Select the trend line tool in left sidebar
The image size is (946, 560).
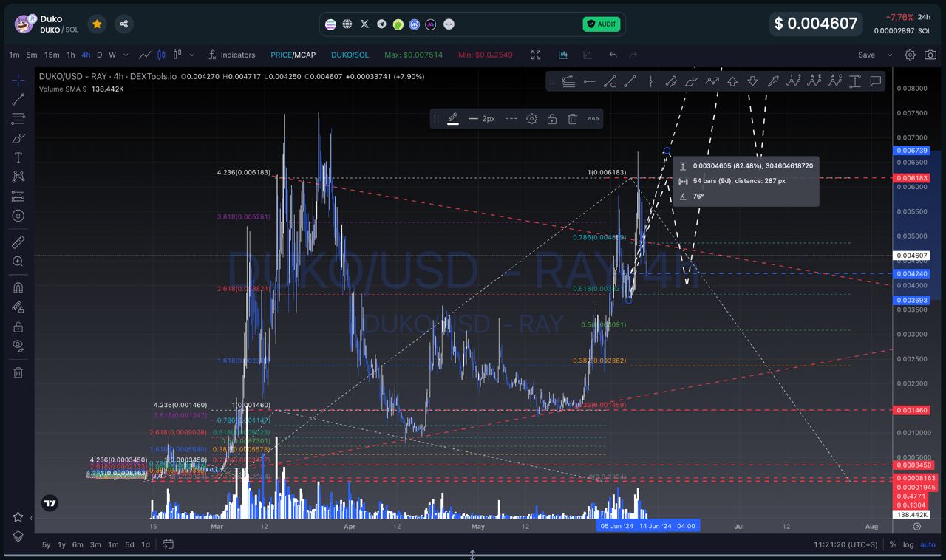click(x=18, y=99)
